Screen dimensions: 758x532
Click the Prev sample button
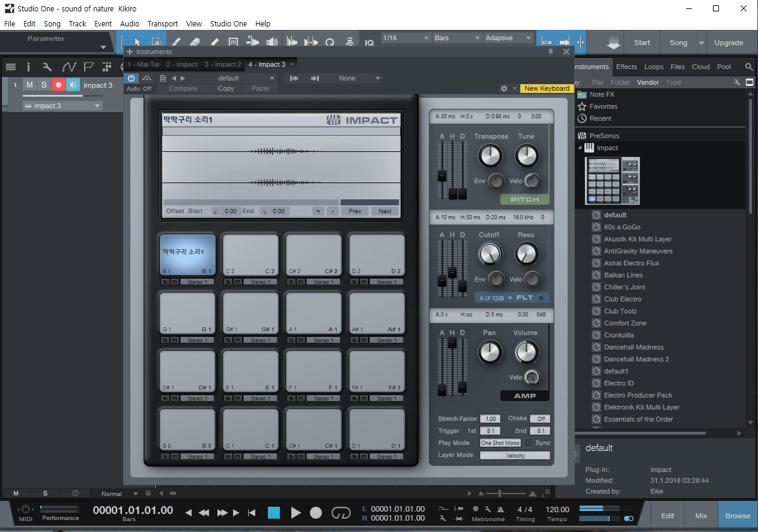tap(355, 211)
